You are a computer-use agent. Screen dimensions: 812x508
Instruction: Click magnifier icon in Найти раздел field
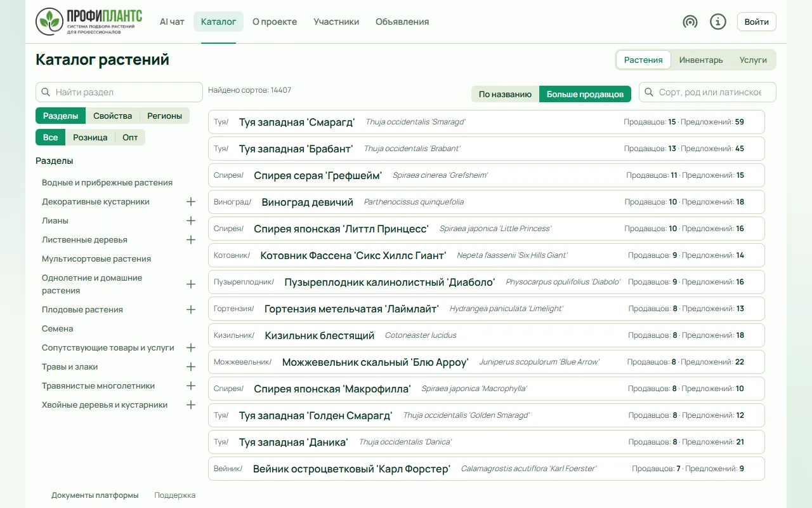click(x=46, y=92)
